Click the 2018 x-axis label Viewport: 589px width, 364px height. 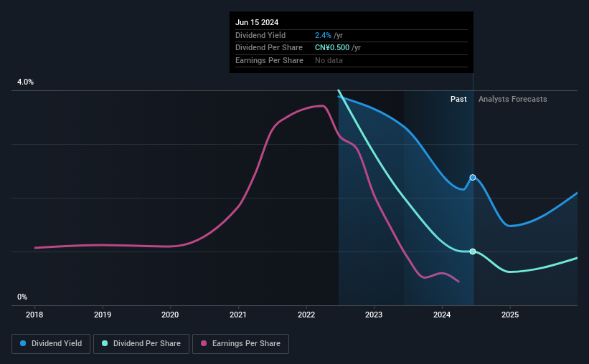pyautogui.click(x=34, y=315)
